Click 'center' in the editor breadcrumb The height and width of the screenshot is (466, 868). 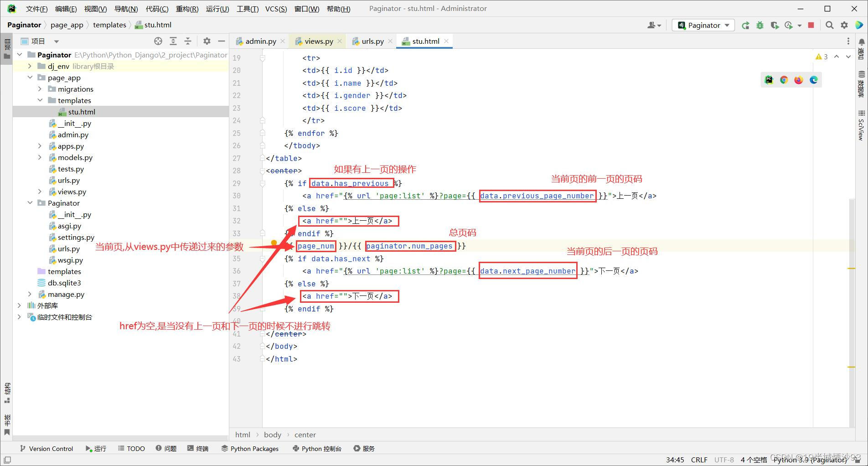[x=305, y=435]
